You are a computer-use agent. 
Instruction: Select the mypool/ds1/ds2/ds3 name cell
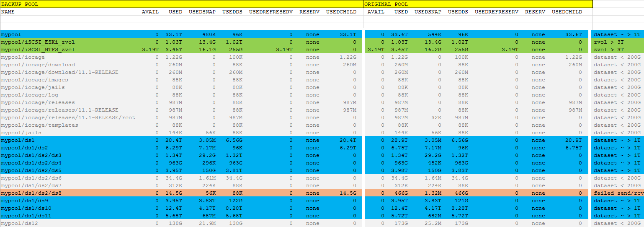pyautogui.click(x=31, y=155)
